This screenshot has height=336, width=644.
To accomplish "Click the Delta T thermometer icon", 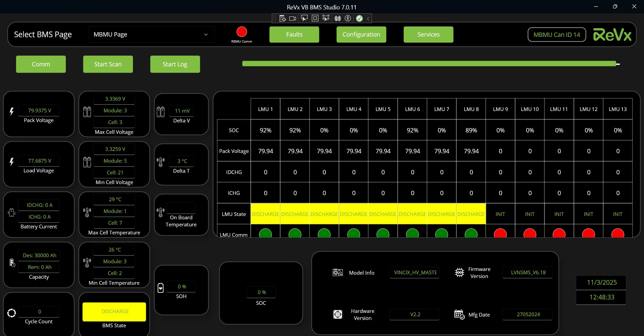I will point(160,162).
